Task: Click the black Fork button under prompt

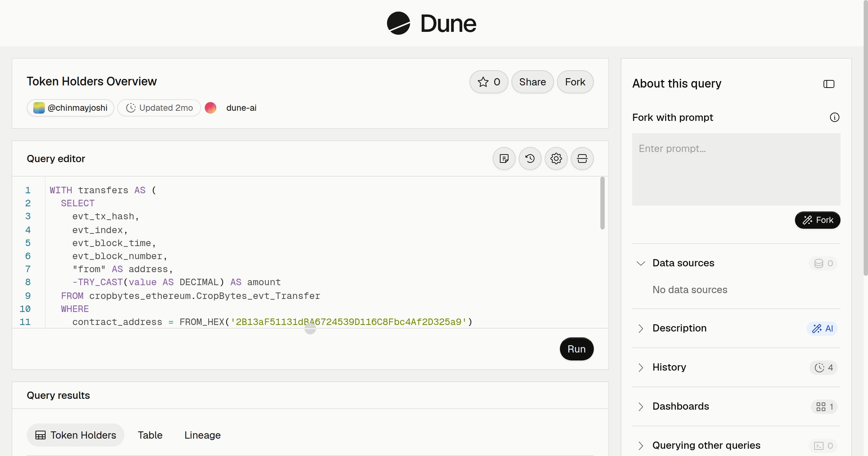Action: [x=817, y=220]
